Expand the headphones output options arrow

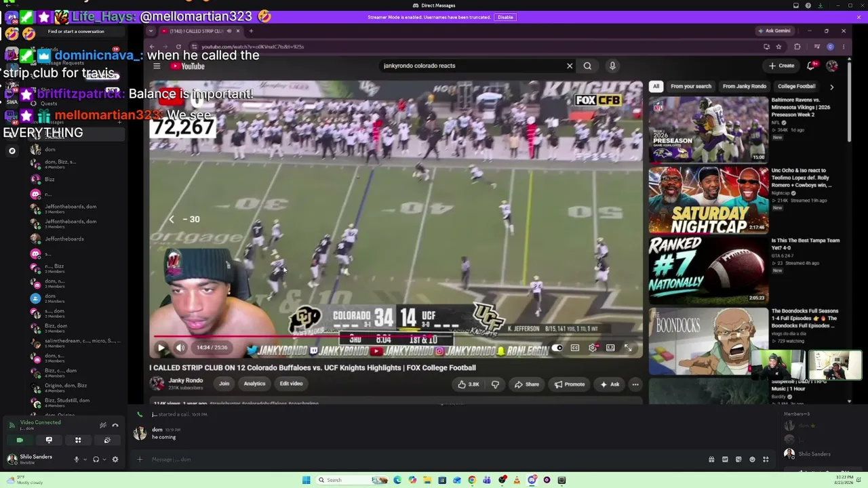pos(104,460)
